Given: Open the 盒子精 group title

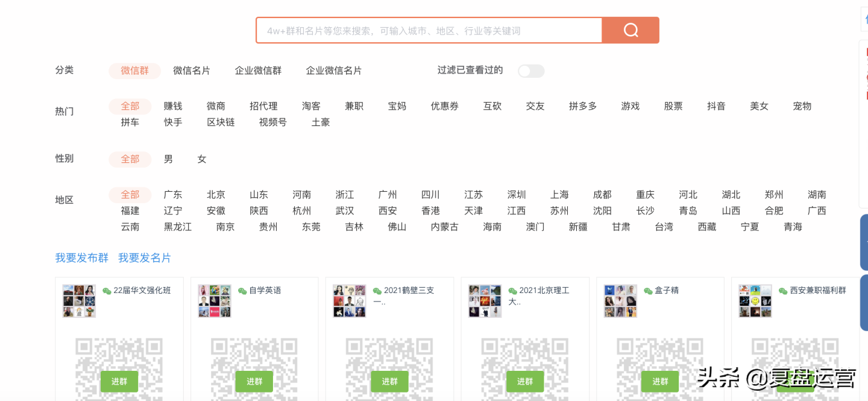Looking at the screenshot, I should click(x=667, y=291).
